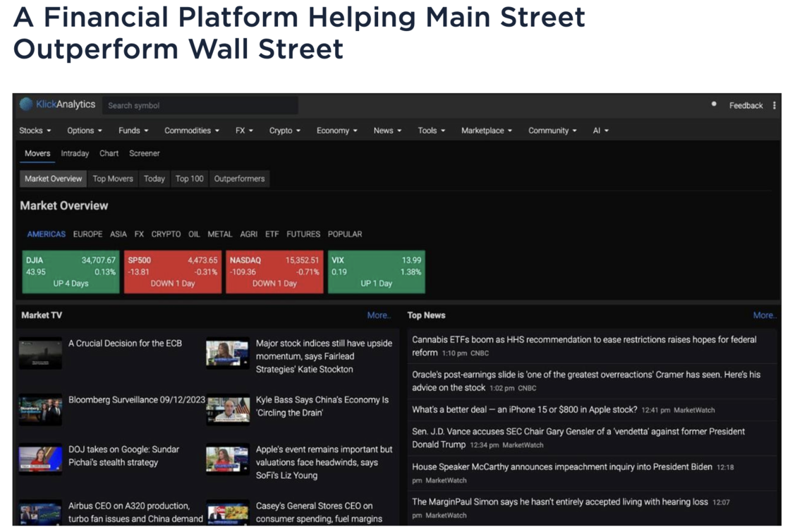
Task: Open Casey's General Stores CEO video title
Action: click(x=319, y=512)
